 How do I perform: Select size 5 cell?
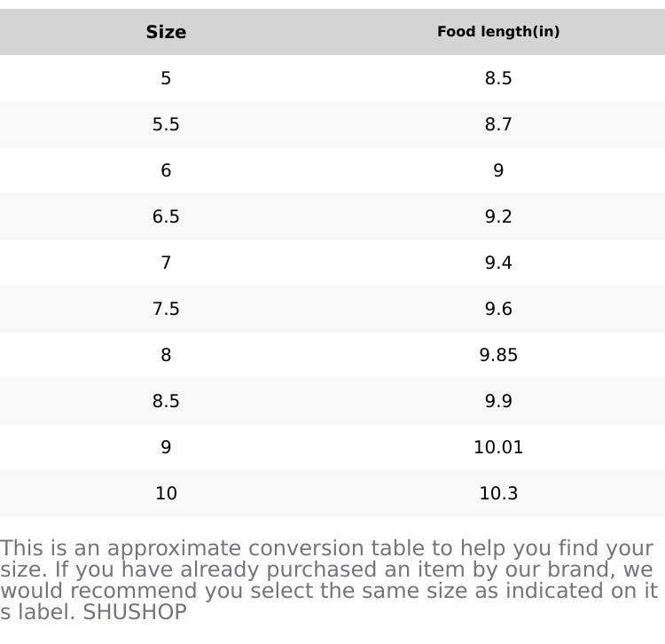tap(166, 78)
